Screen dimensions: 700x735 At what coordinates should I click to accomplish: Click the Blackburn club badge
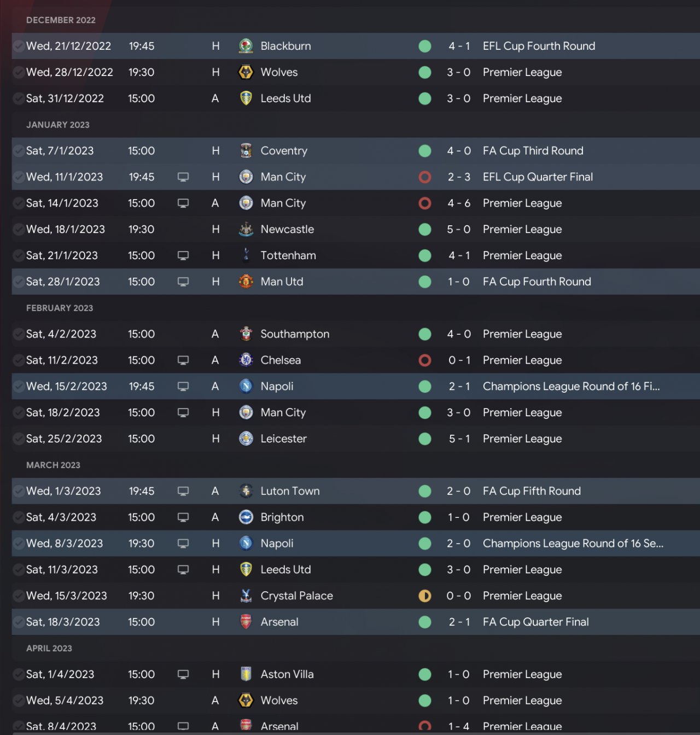pos(246,46)
